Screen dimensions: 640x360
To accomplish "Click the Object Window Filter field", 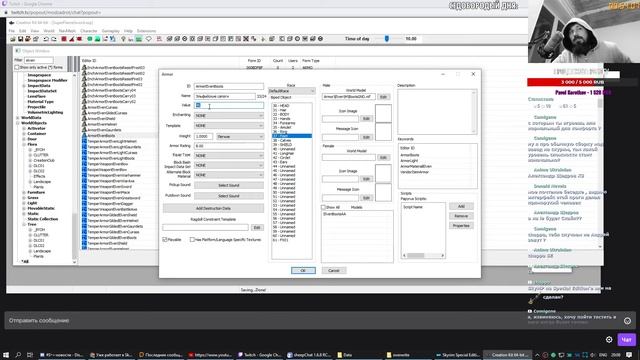I will coord(39,60).
